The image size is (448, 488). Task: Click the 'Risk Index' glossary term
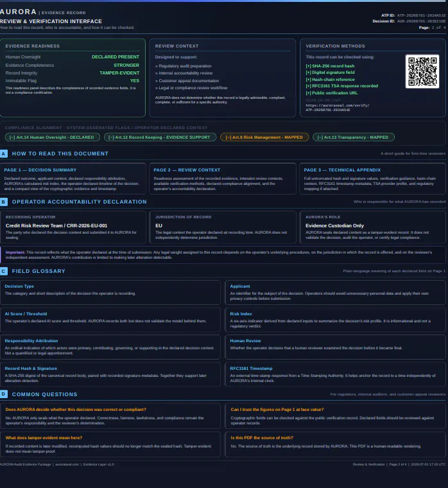tap(241, 314)
